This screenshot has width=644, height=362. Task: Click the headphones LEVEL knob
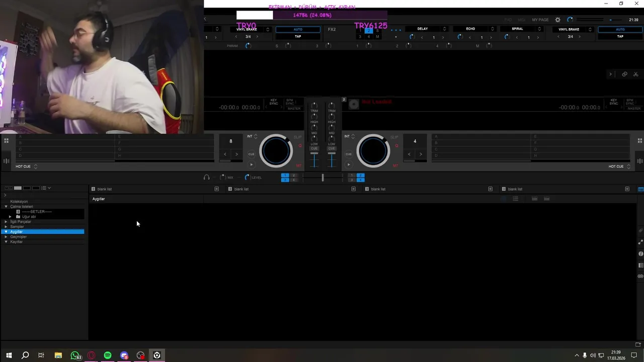coord(247,177)
